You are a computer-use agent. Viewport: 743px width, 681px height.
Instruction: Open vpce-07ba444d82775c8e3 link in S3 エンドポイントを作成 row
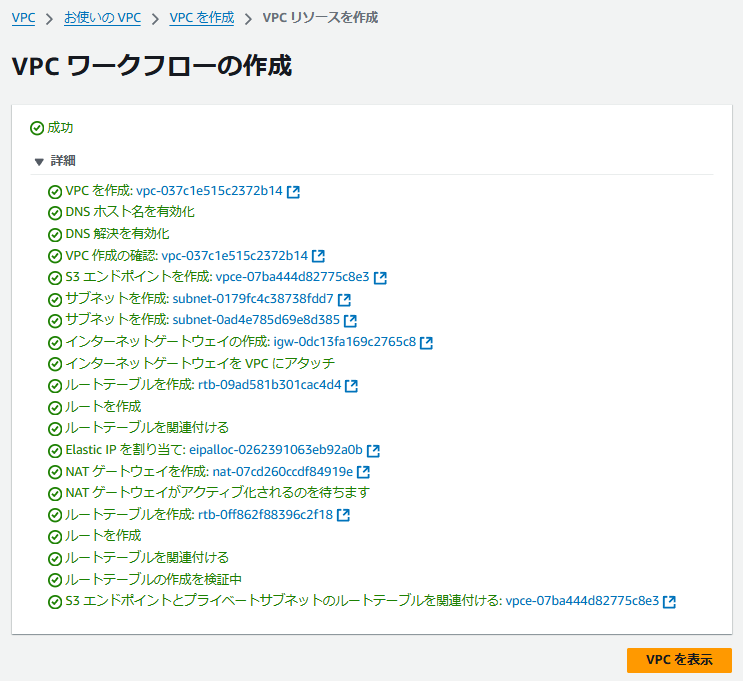click(292, 277)
